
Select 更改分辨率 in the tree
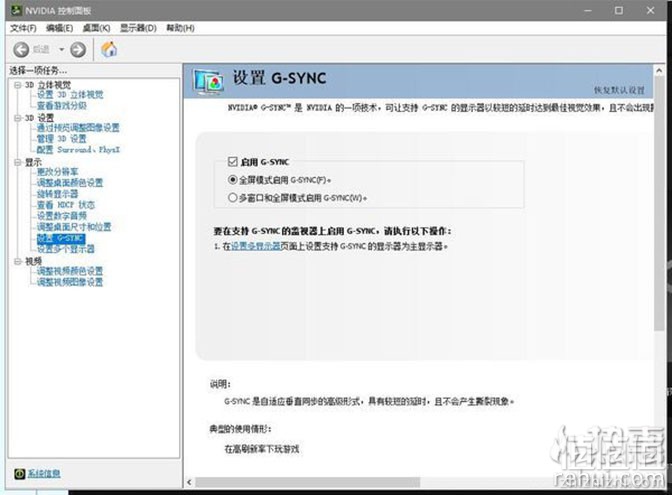pyautogui.click(x=58, y=172)
